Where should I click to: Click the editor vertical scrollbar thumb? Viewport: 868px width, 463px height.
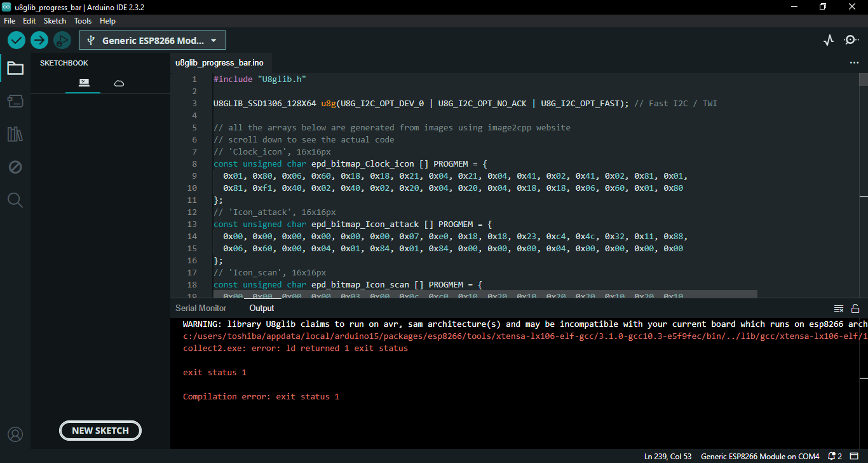pos(864,80)
